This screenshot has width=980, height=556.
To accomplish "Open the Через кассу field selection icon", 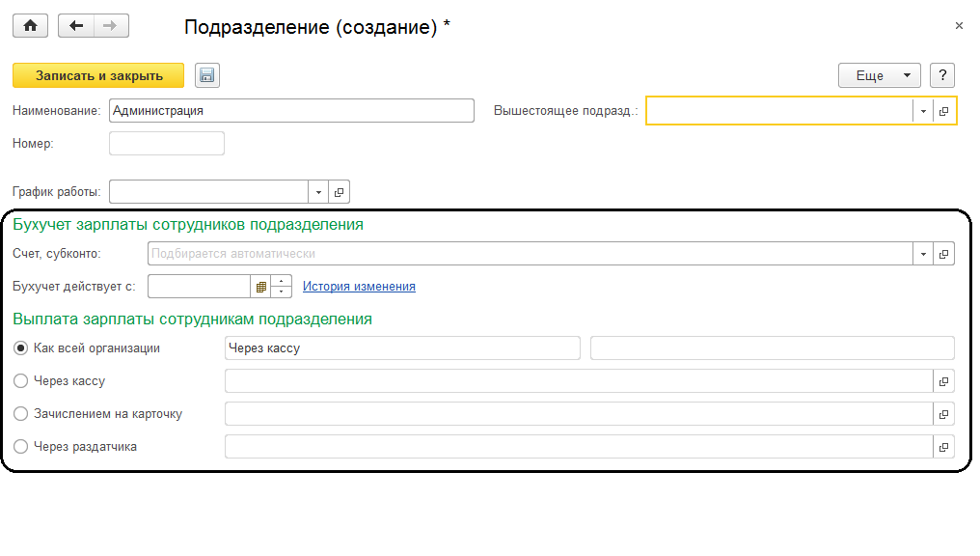I will click(x=944, y=381).
